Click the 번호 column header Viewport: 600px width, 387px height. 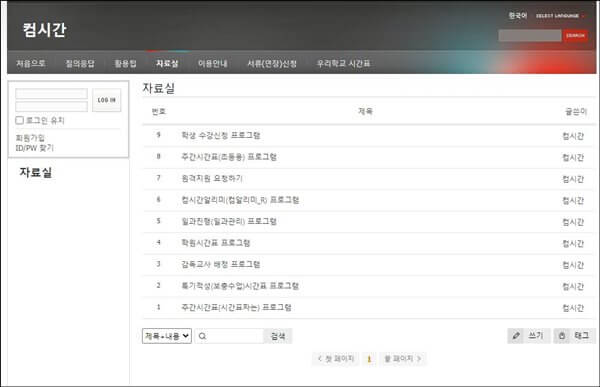(158, 111)
